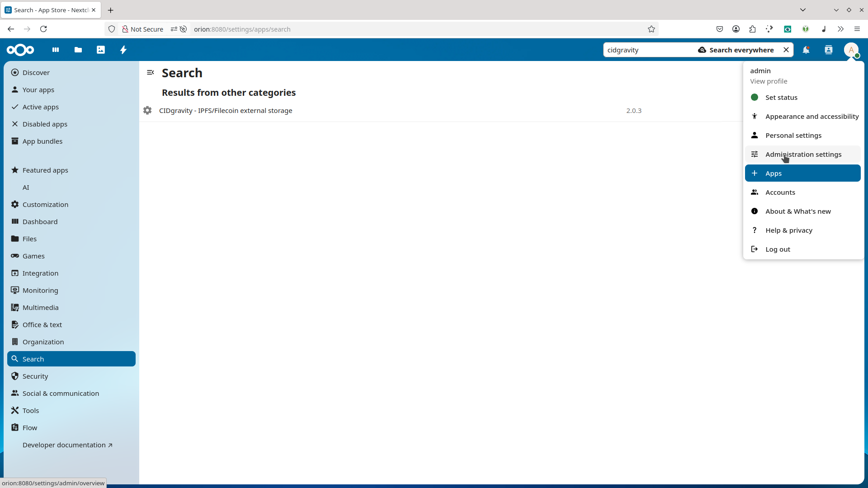This screenshot has height=488, width=868.
Task: Open Office & text category
Action: coord(71,324)
